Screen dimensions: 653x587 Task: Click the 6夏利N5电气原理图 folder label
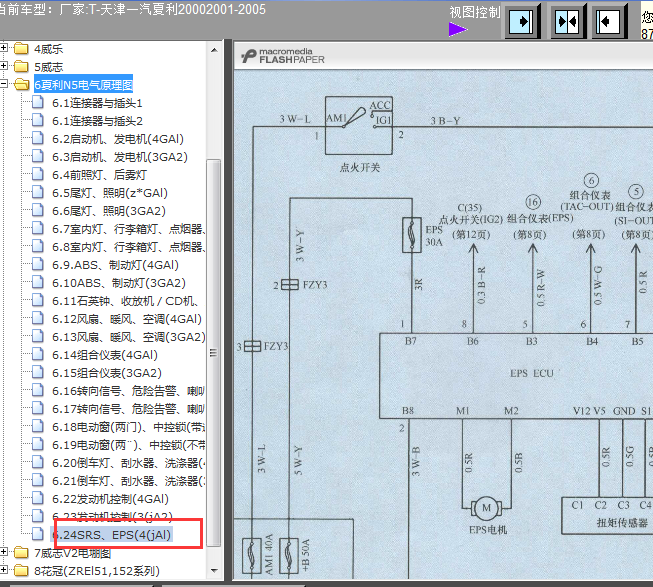pos(83,85)
